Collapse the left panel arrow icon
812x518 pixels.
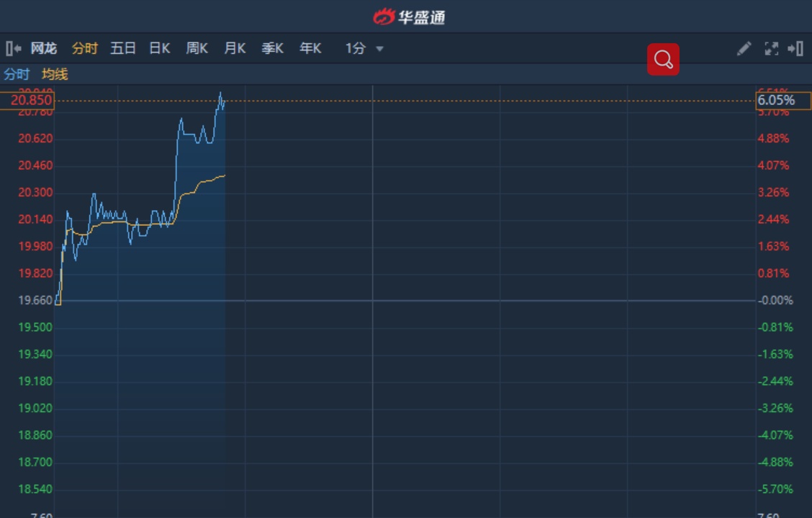13,48
